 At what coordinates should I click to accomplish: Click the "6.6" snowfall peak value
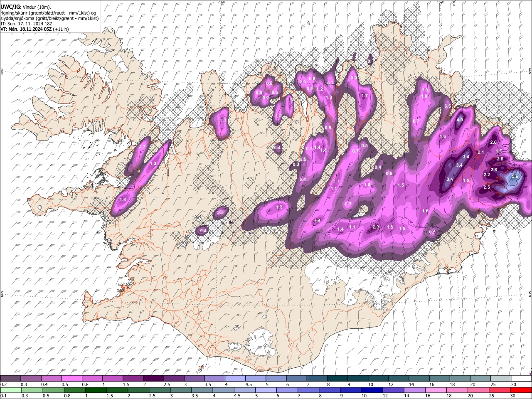[x=515, y=177]
